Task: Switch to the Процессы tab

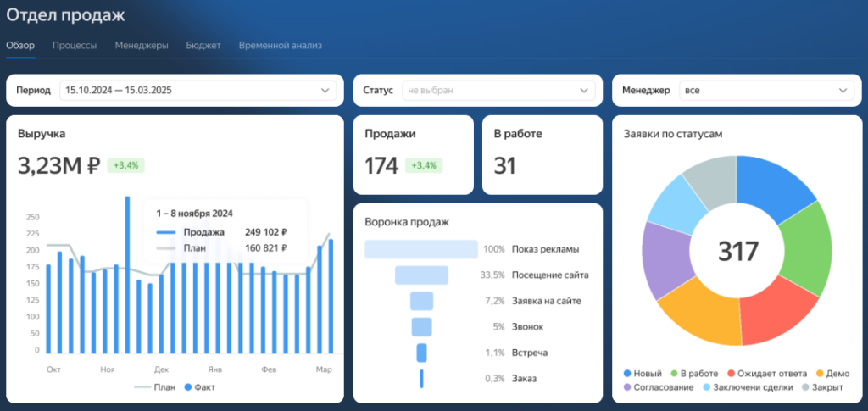Action: (75, 46)
